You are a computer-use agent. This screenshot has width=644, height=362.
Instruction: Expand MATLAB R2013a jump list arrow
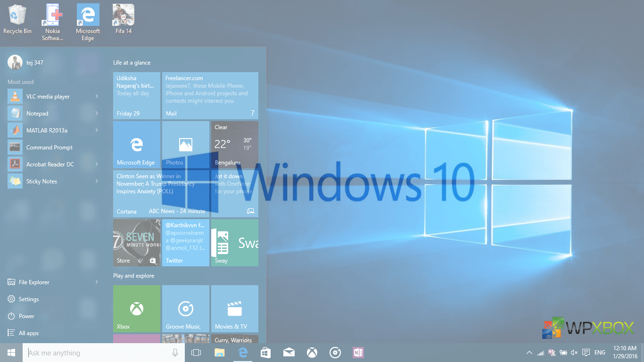pos(97,131)
